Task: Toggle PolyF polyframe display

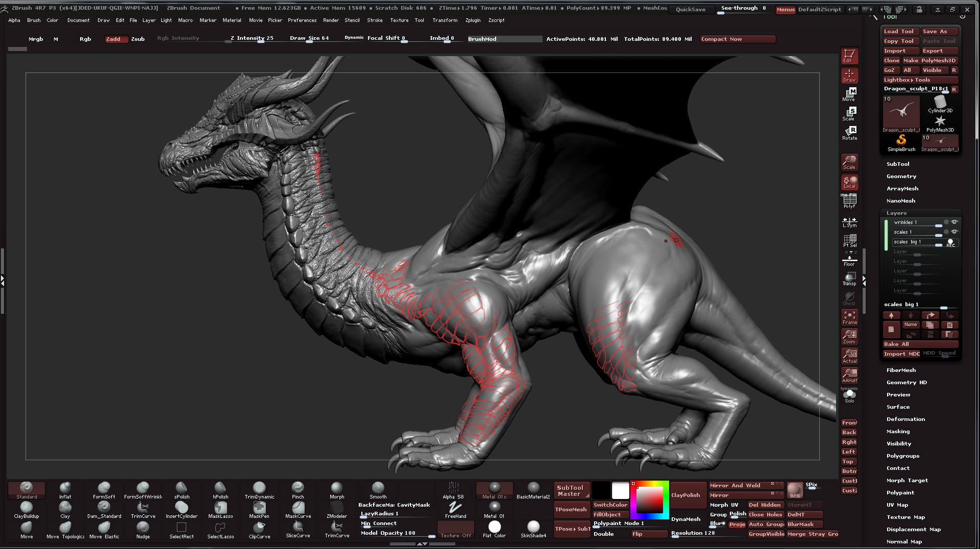Action: [x=850, y=201]
